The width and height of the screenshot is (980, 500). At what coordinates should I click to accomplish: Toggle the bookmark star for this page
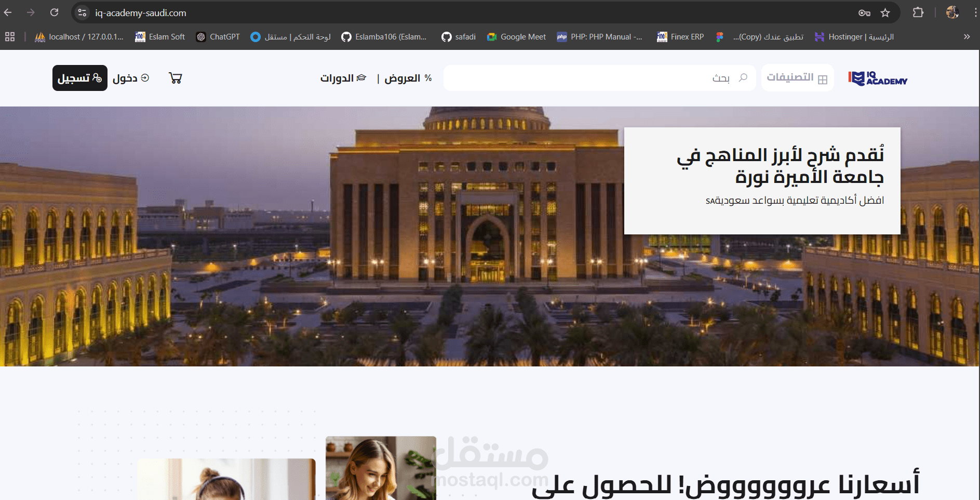coord(884,12)
